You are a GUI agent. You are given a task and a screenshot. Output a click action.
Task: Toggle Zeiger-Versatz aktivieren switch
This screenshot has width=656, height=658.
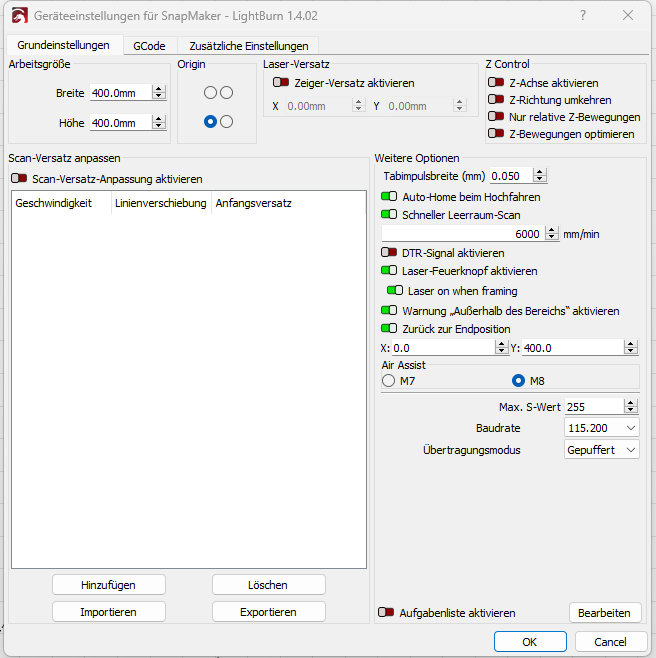(x=281, y=82)
